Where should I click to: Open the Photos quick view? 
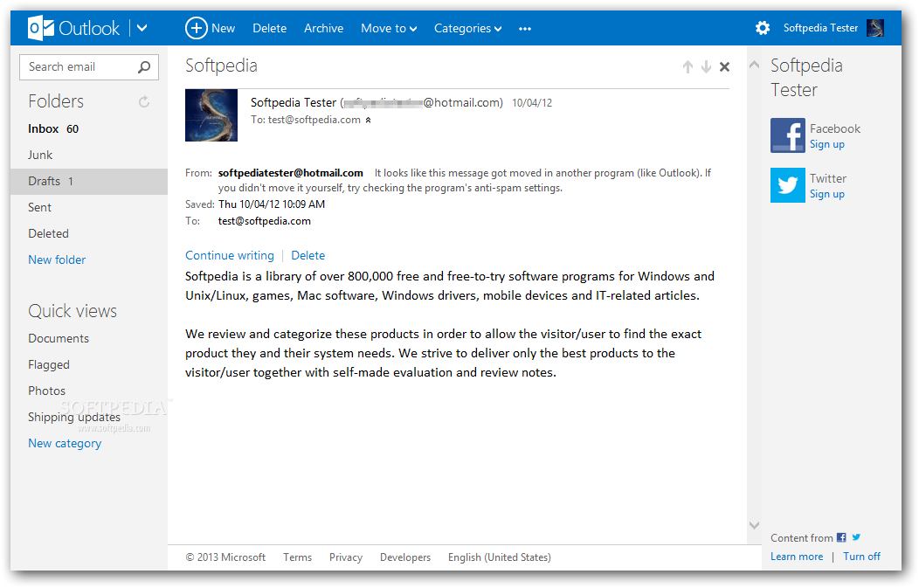47,391
